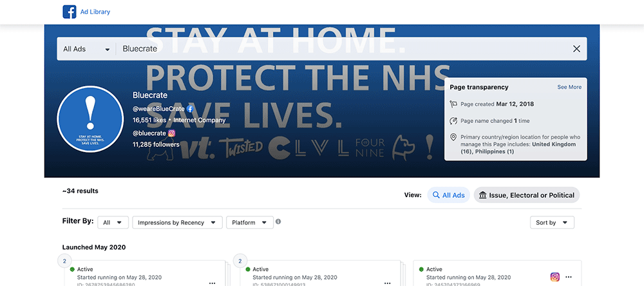
Task: Open the three-dot menu on second ad card
Action: (x=388, y=282)
